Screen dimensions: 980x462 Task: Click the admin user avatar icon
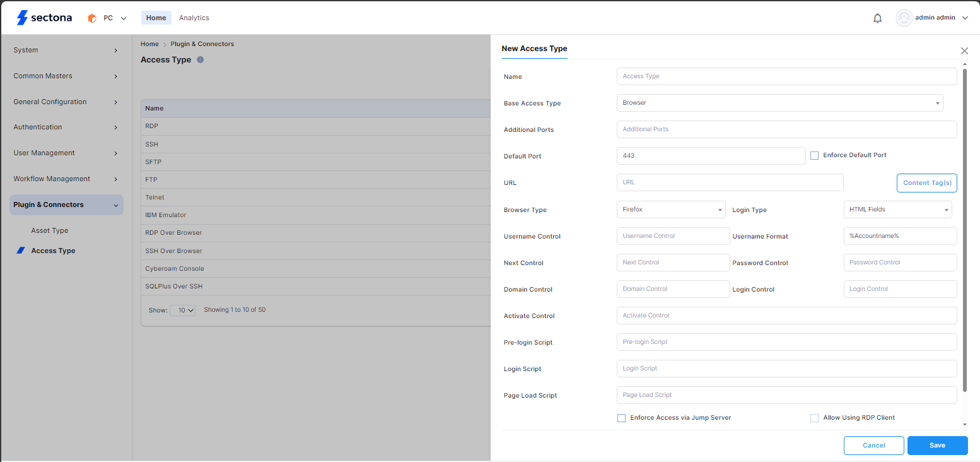[904, 18]
